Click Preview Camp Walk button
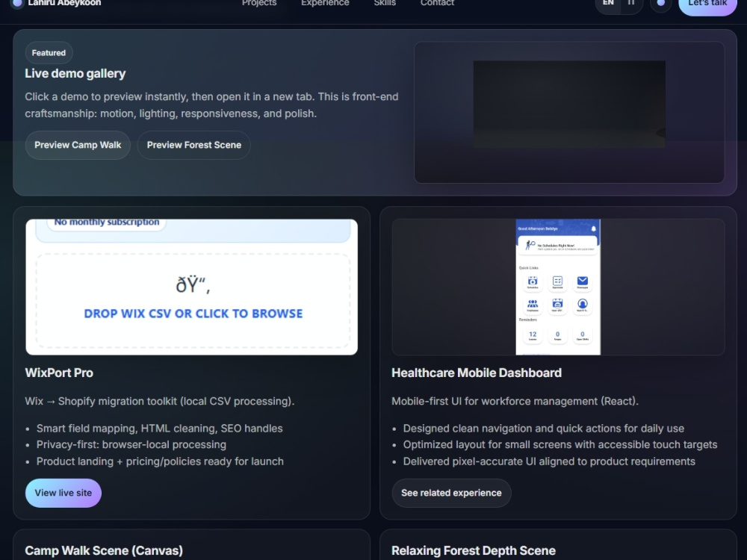This screenshot has height=560, width=747. click(x=78, y=145)
